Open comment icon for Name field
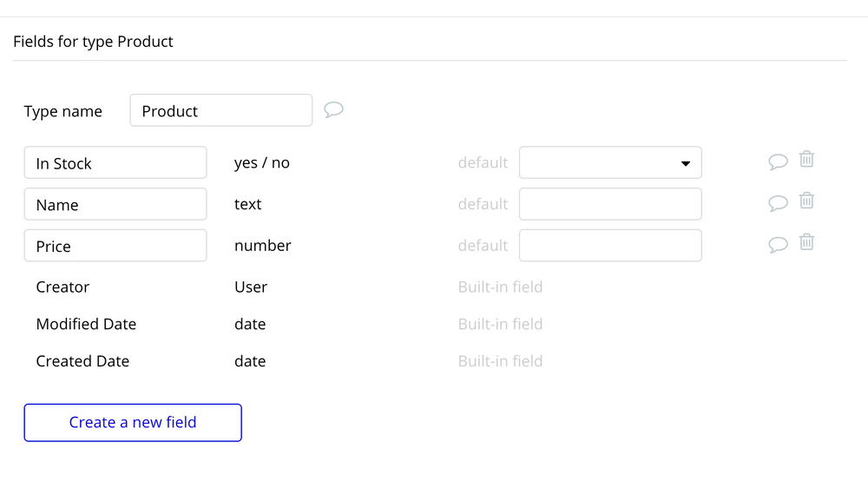This screenshot has height=482, width=868. [x=778, y=203]
